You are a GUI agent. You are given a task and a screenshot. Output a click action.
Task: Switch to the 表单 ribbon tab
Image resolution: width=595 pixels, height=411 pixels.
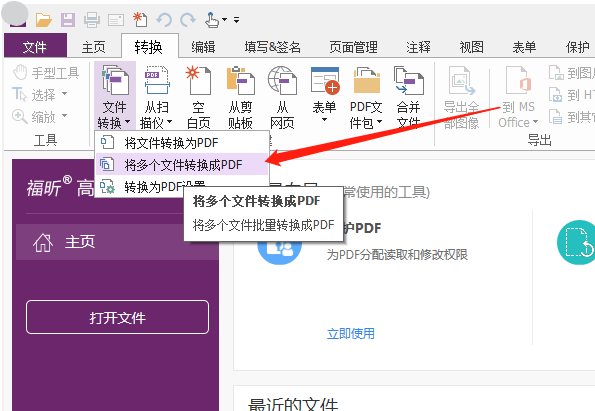(x=524, y=47)
